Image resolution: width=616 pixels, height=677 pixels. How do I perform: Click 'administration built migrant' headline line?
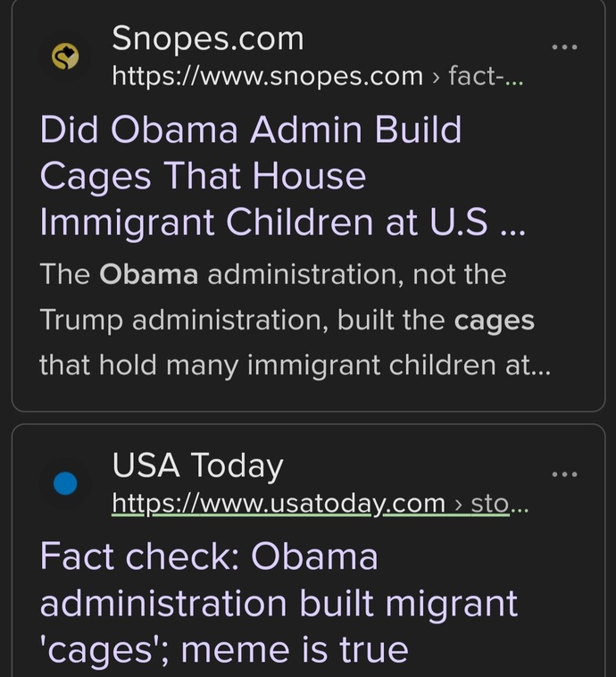[x=279, y=603]
